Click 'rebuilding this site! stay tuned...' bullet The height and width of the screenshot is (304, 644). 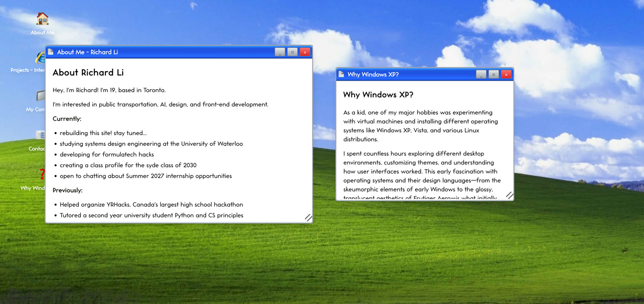click(103, 133)
